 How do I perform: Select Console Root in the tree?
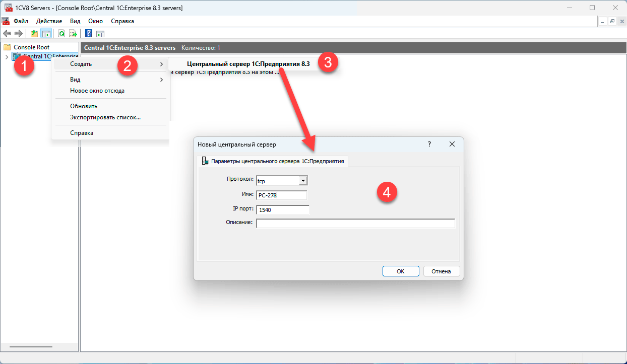(31, 47)
